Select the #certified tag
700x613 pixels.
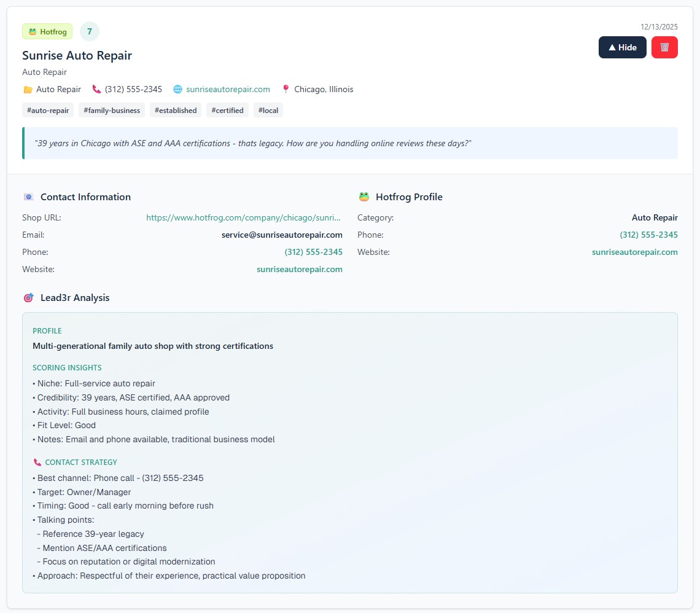(x=227, y=111)
